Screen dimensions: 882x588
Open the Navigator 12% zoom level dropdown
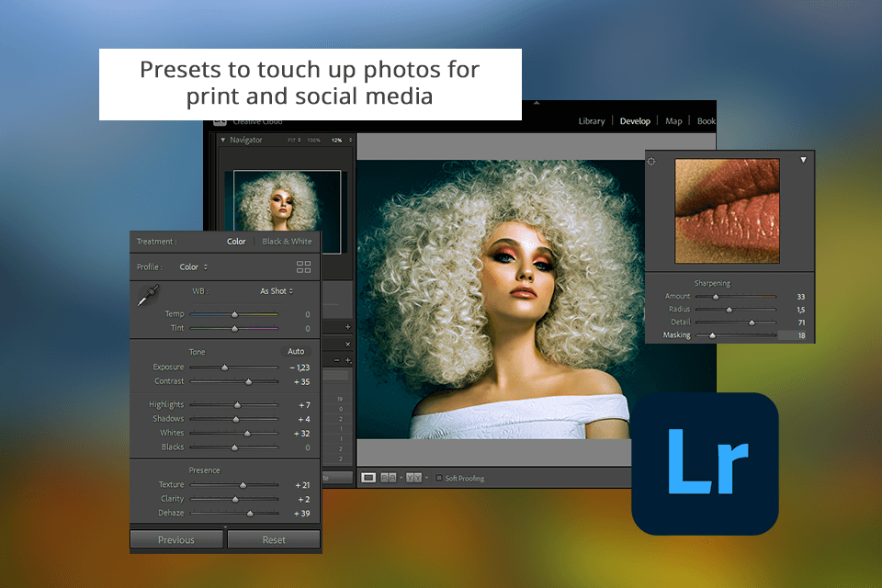tap(342, 140)
